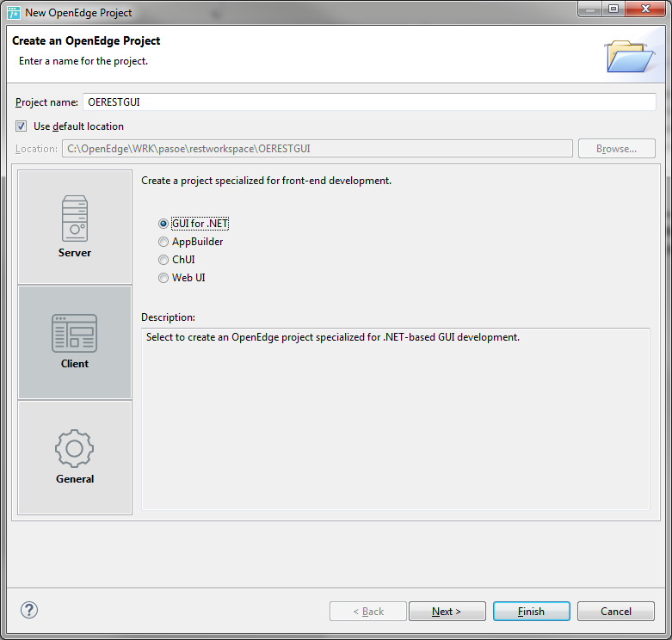The height and width of the screenshot is (640, 672).
Task: Select the Server project category
Action: (75, 227)
